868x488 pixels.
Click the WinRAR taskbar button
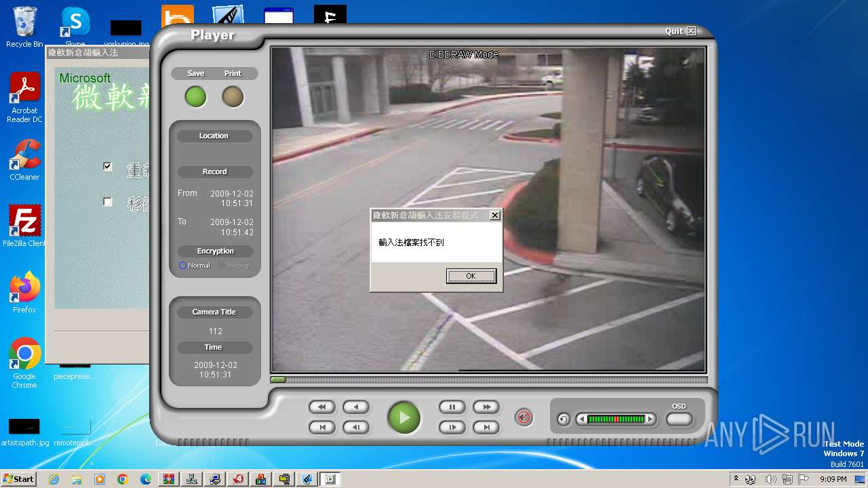[169, 479]
